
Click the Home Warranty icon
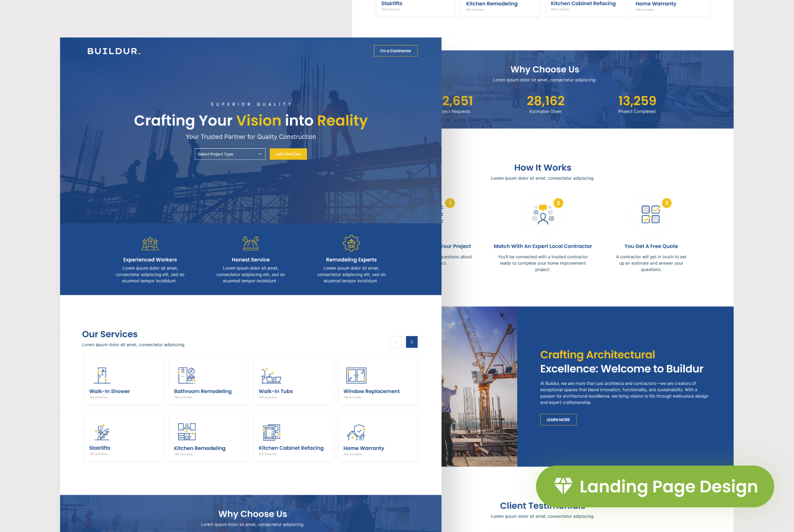(x=356, y=432)
